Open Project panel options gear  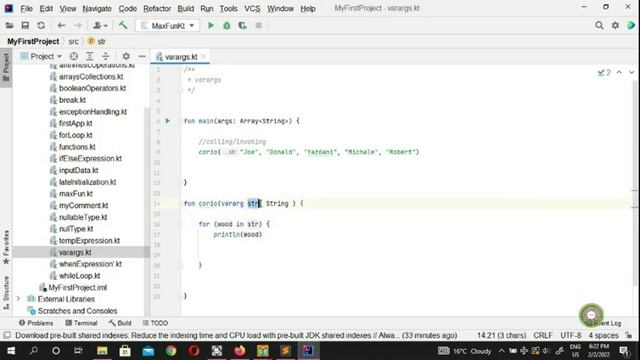[126, 56]
